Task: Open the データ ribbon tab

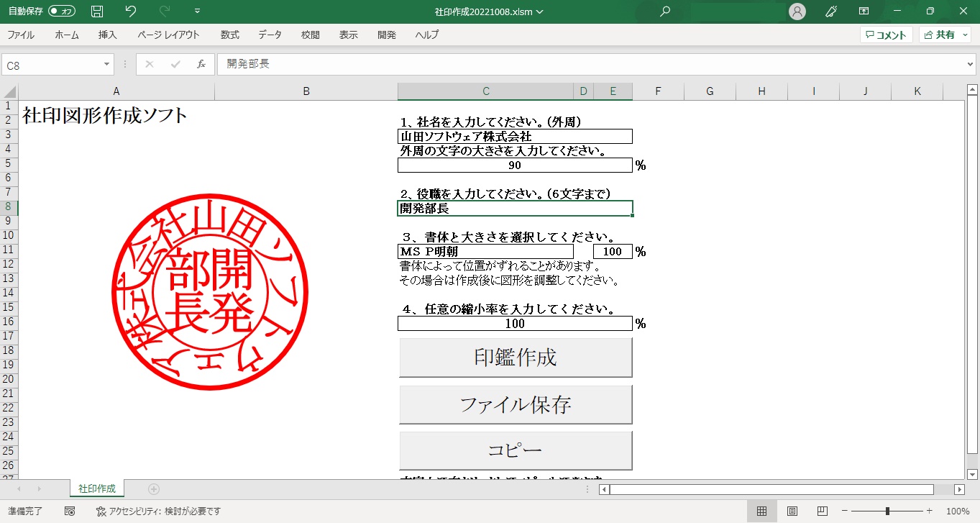Action: (270, 35)
